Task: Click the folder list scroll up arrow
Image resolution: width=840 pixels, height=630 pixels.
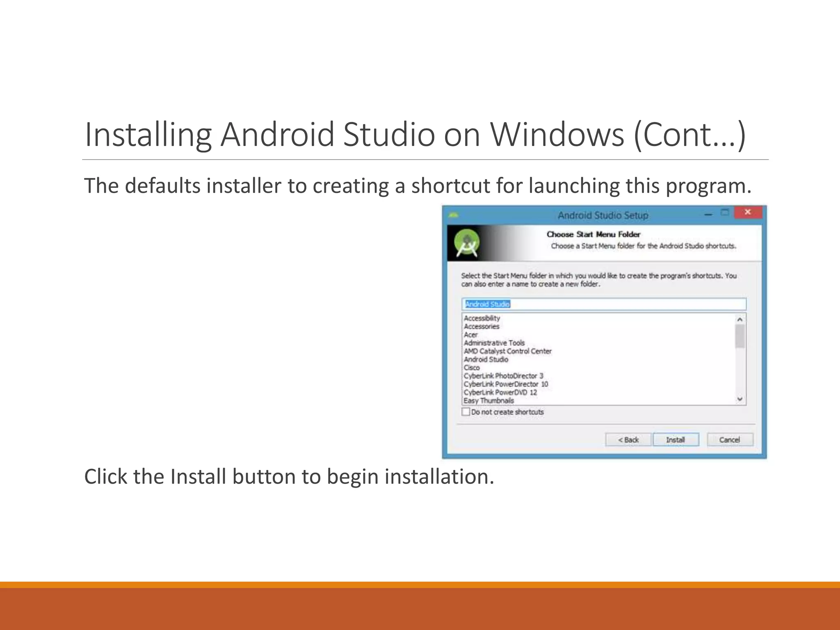Action: 740,320
